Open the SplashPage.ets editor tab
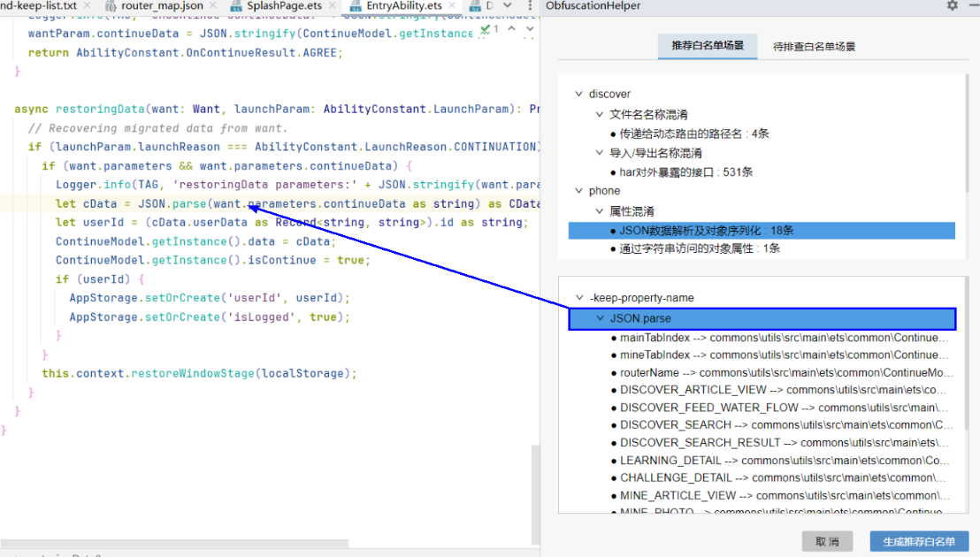The width and height of the screenshot is (980, 557). (x=284, y=6)
